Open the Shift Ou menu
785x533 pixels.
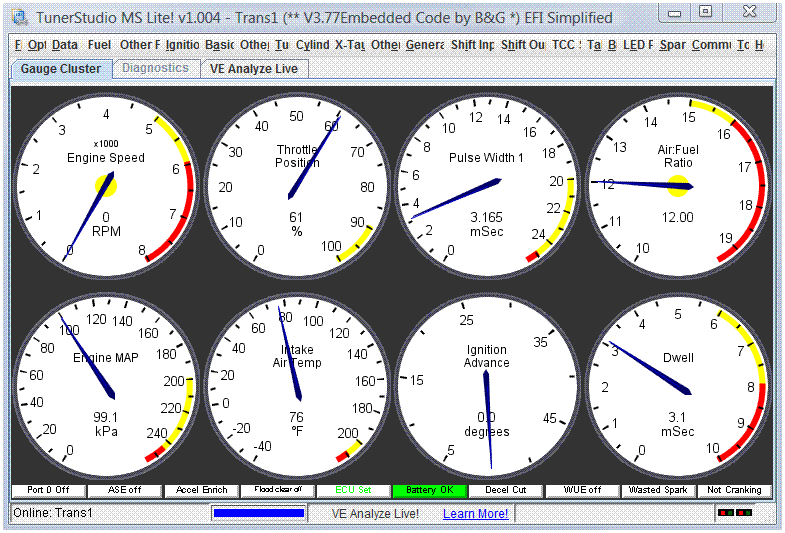(x=523, y=45)
